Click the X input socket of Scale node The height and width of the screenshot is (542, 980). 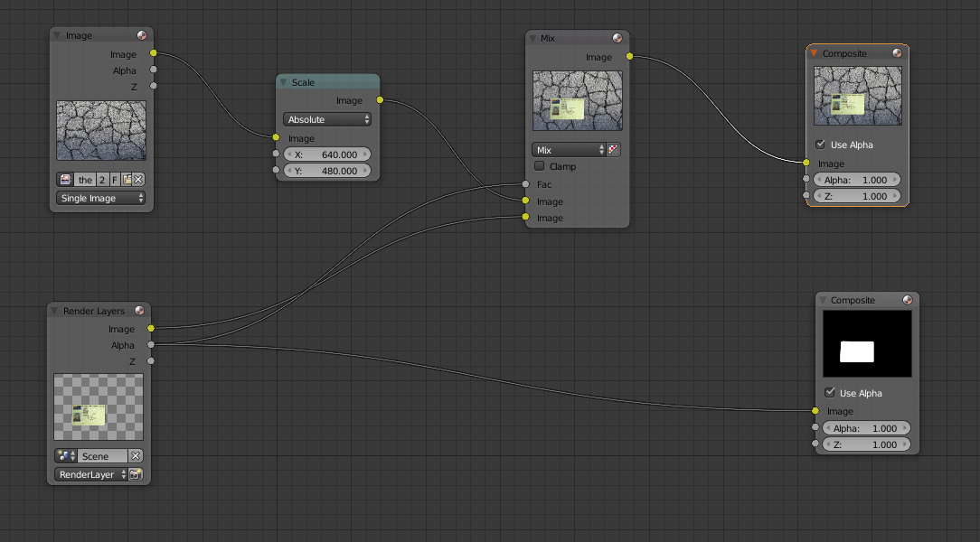[x=276, y=154]
